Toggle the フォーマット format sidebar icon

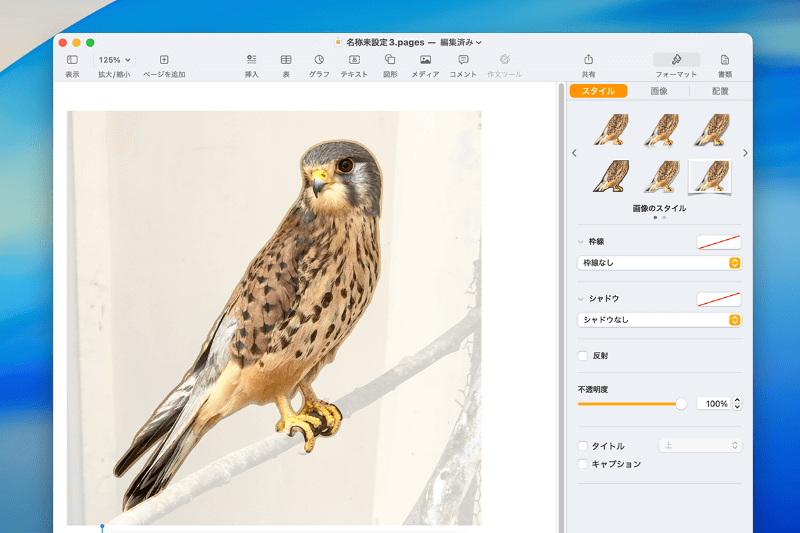[676, 60]
